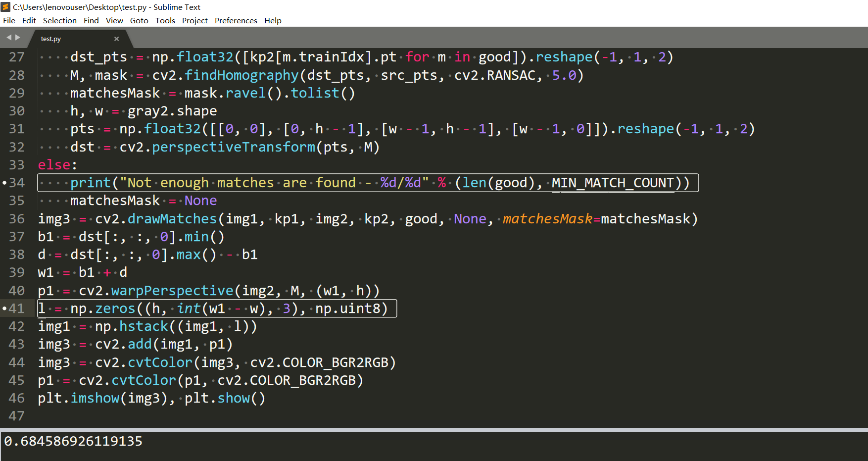Open the Preferences menu
Viewport: 868px width, 461px height.
coord(236,20)
